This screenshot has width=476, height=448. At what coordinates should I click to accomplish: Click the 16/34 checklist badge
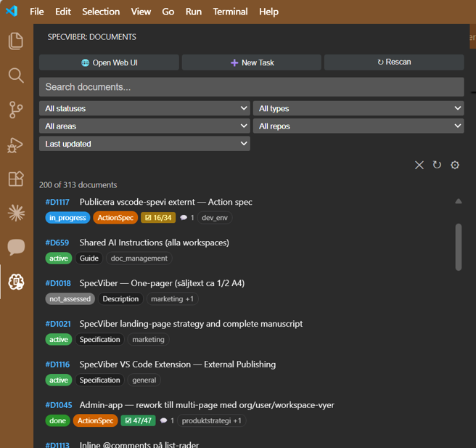coord(158,218)
